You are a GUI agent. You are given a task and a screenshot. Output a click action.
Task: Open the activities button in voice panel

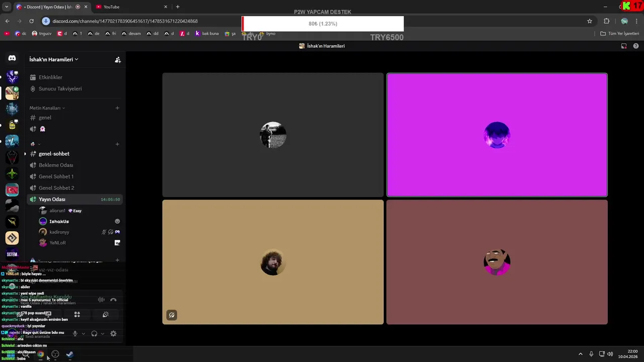[77, 314]
